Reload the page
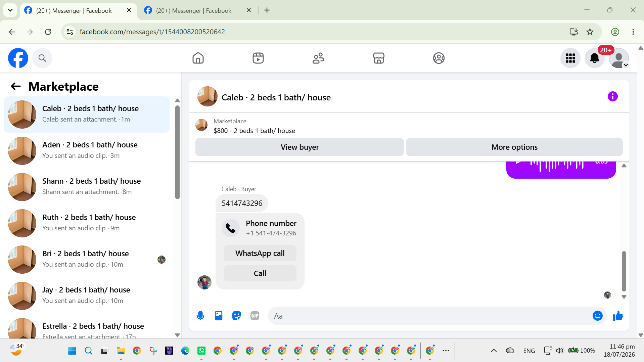The height and width of the screenshot is (362, 644). 48,32
